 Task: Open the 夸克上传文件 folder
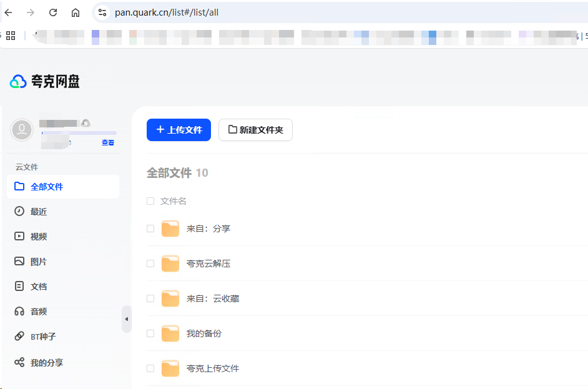pyautogui.click(x=212, y=368)
